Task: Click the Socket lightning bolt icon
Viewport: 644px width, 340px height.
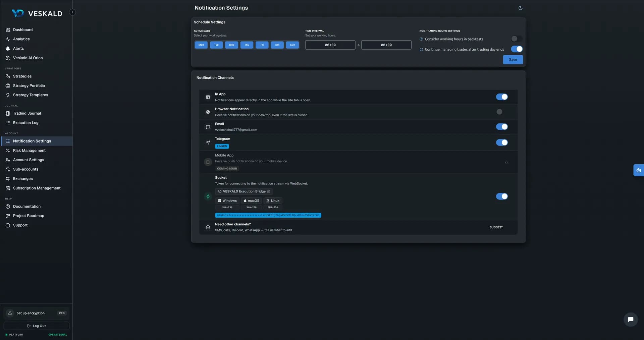Action: click(208, 196)
